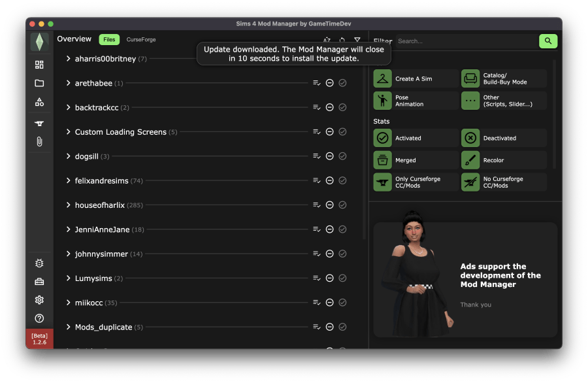Click the minus-circle deactivate icon for johnnysimmer

[330, 254]
